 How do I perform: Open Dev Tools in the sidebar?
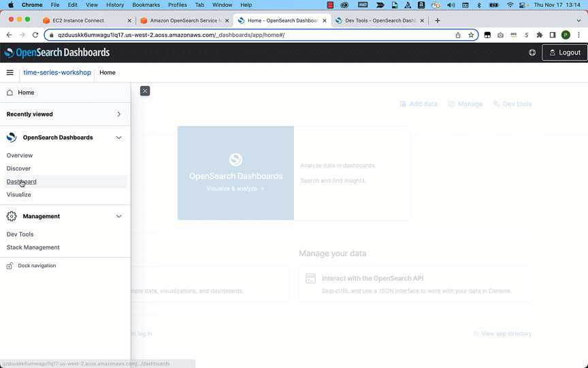[x=20, y=234]
